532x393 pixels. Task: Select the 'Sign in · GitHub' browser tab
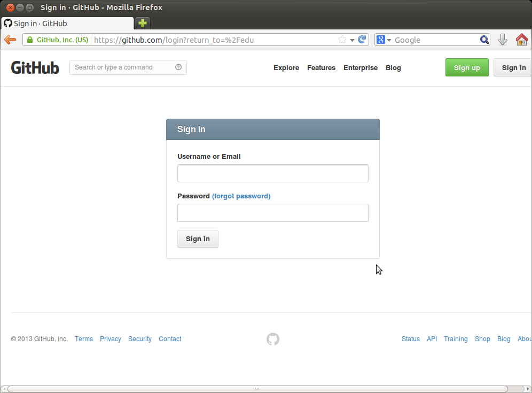[x=67, y=24]
